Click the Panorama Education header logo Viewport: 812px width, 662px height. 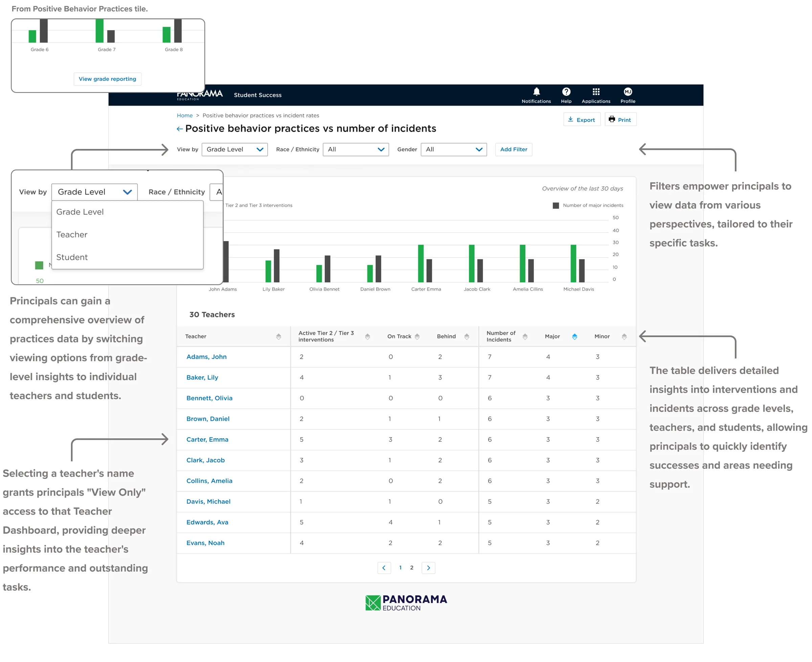click(199, 95)
